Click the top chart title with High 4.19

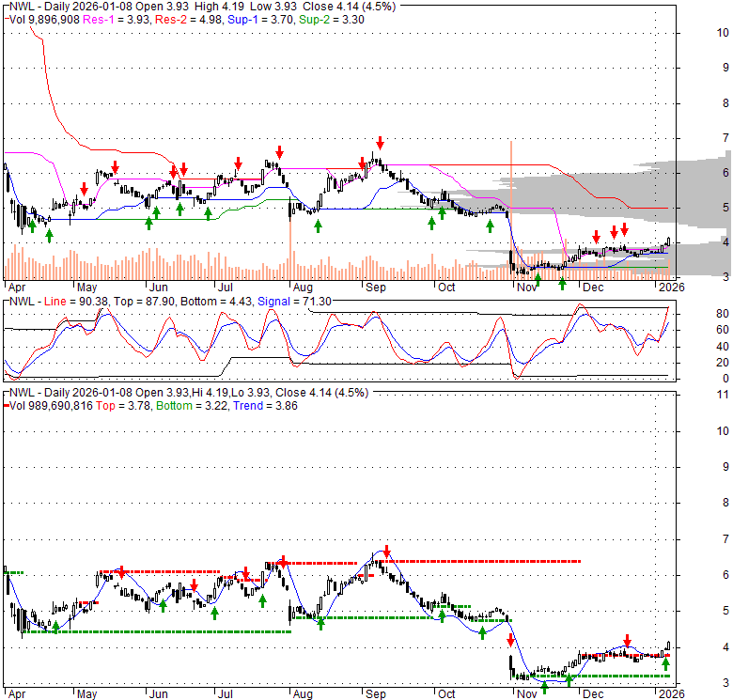(202, 7)
